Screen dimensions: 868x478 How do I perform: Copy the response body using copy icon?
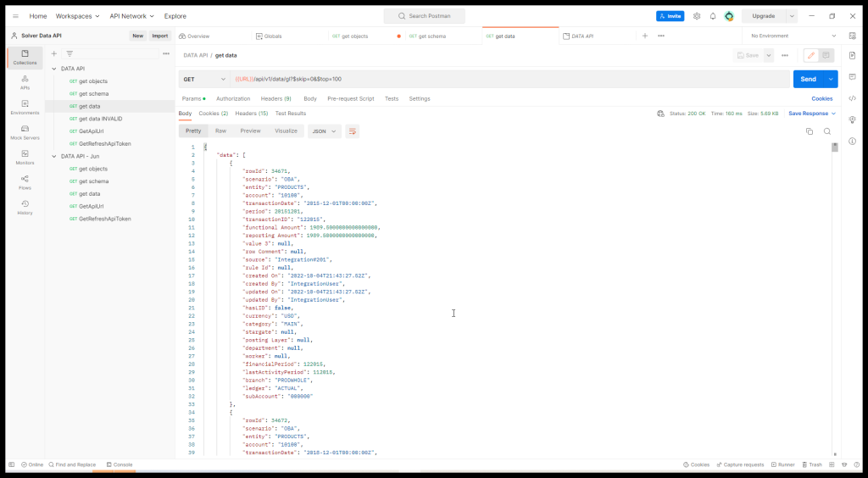[x=809, y=131]
